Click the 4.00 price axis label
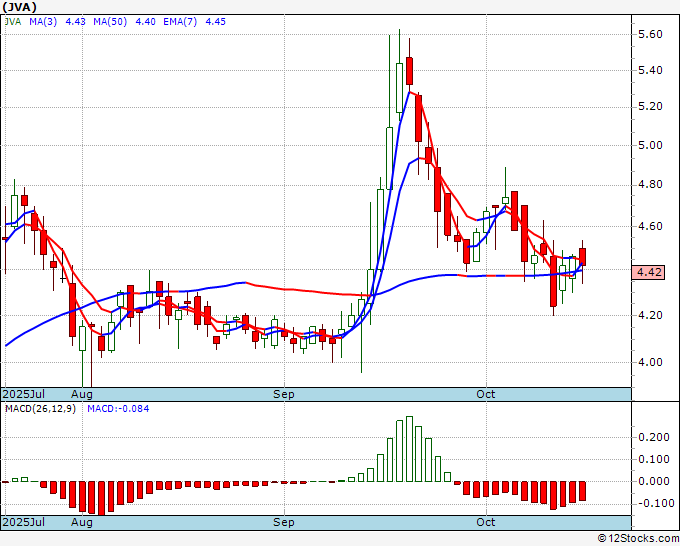 click(650, 362)
